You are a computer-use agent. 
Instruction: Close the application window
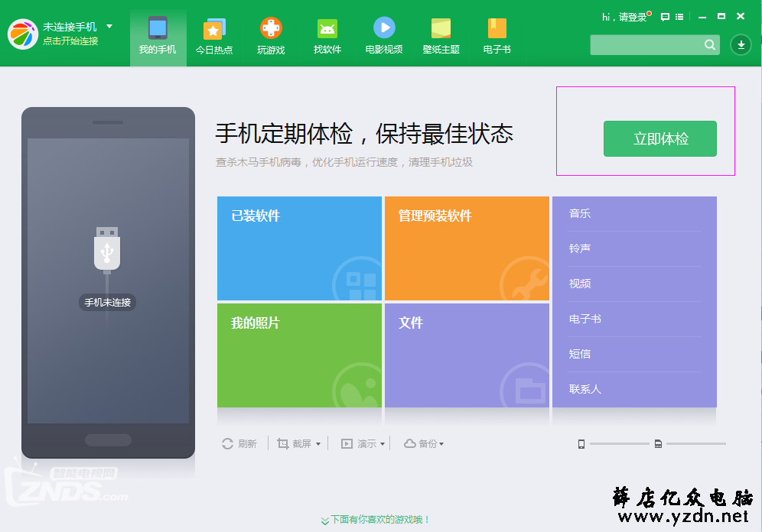(x=741, y=17)
